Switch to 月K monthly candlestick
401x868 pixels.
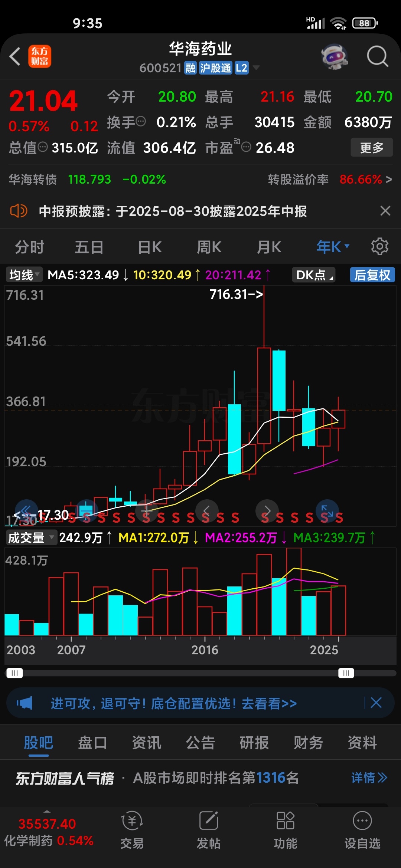point(269,247)
